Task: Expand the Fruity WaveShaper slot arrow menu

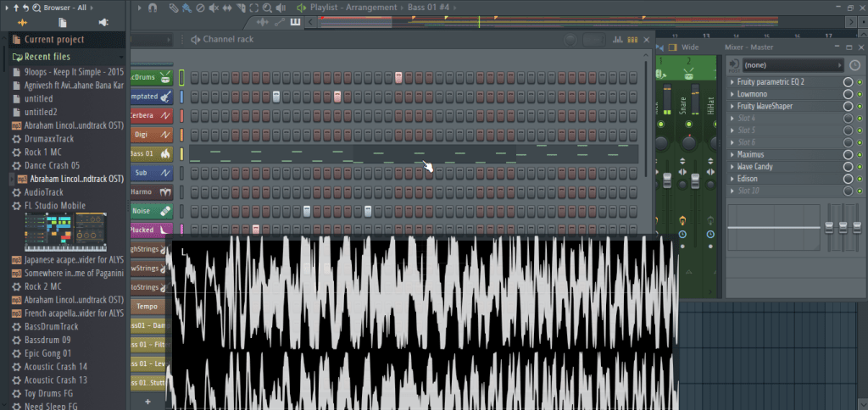Action: 732,107
